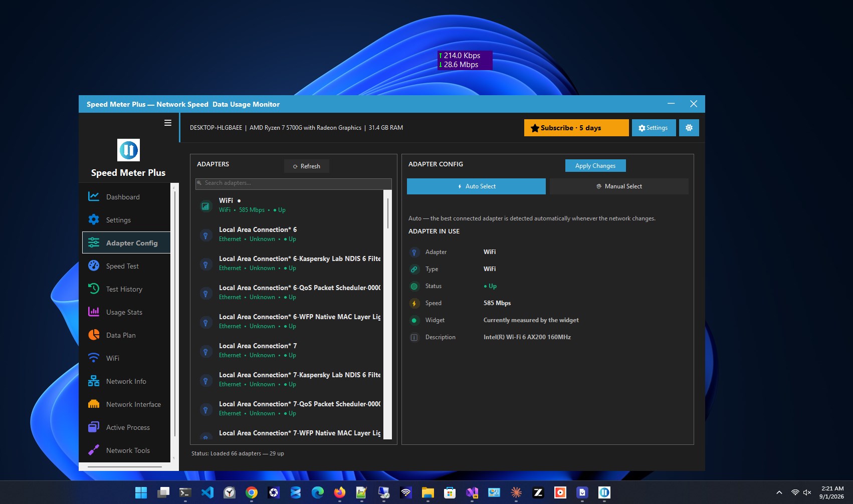Select Local Area Connection* 6-WFP Native MAC adapter
Image resolution: width=853 pixels, height=504 pixels.
coord(290,321)
